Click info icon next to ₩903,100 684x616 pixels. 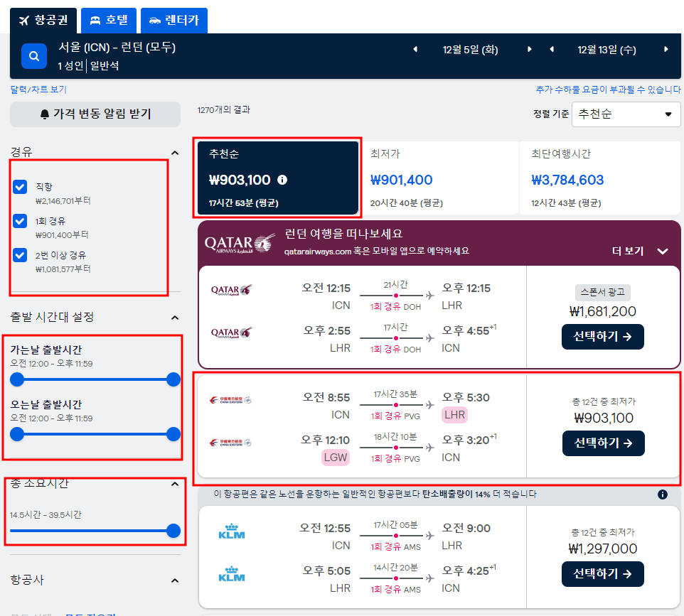click(x=282, y=180)
